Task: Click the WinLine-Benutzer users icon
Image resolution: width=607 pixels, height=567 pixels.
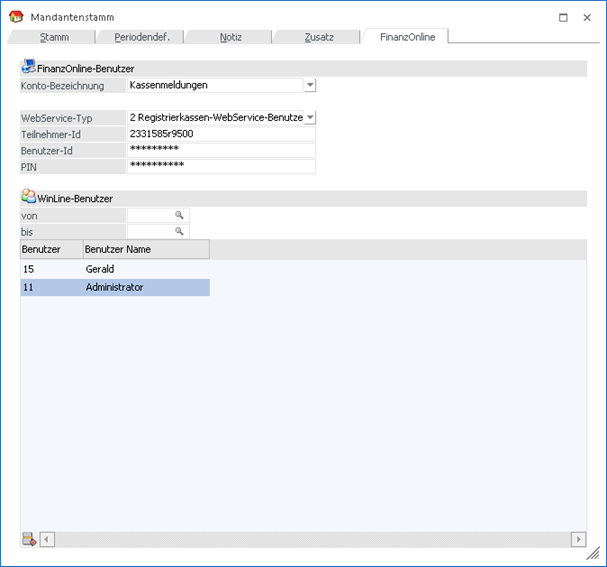Action: pos(28,197)
